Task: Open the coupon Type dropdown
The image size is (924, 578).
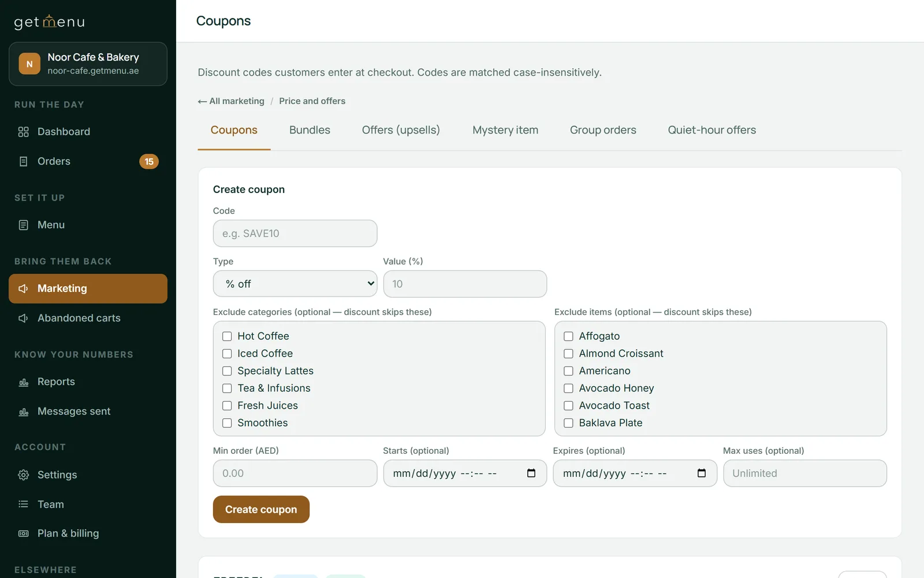Action: coord(295,284)
